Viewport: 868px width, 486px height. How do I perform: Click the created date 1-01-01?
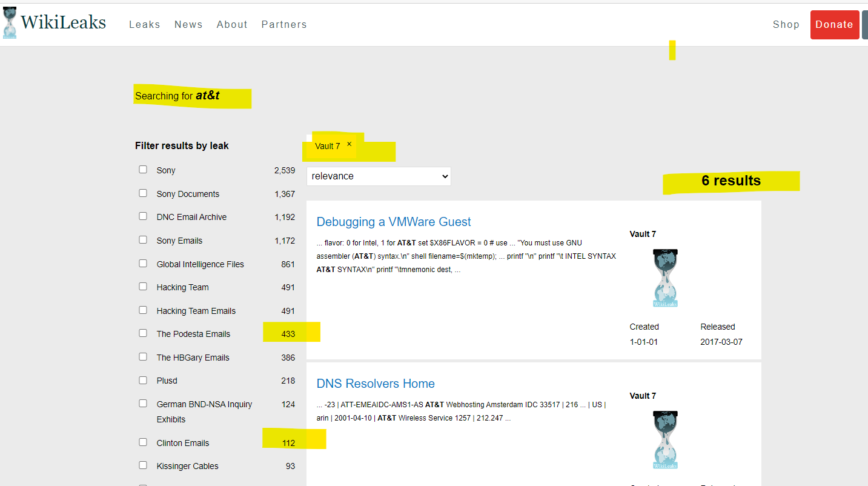[x=644, y=342]
